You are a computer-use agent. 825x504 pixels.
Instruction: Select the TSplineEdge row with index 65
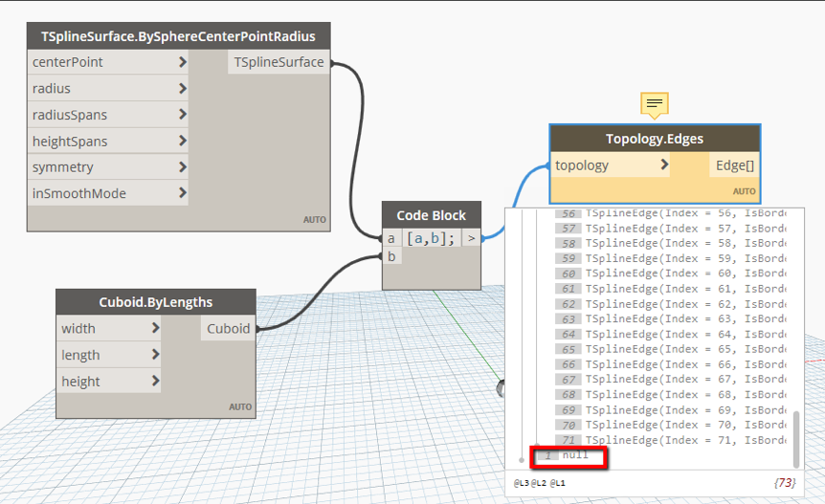pos(671,349)
